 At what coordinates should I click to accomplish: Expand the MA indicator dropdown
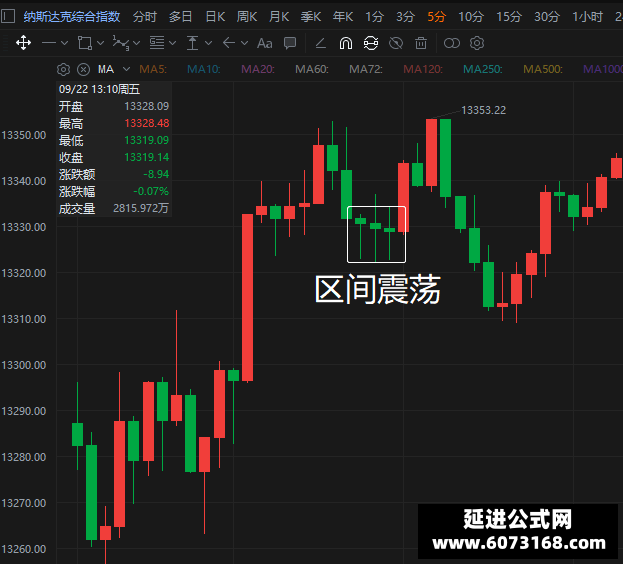tap(126, 70)
